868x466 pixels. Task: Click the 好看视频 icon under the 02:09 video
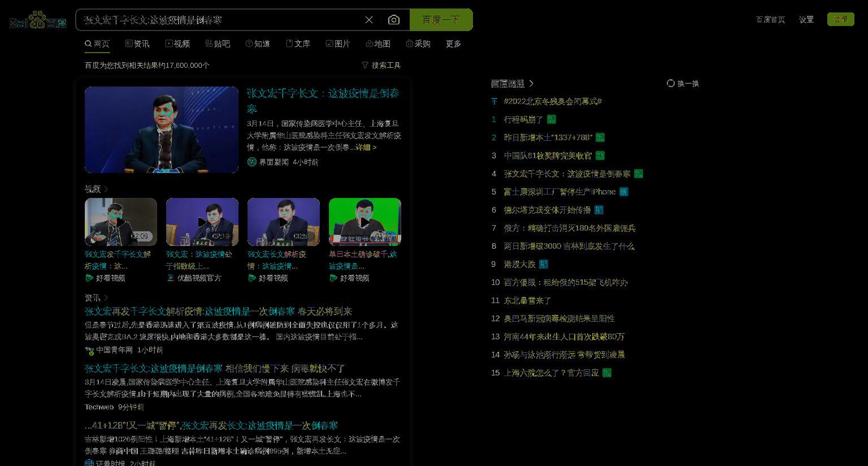pyautogui.click(x=89, y=278)
